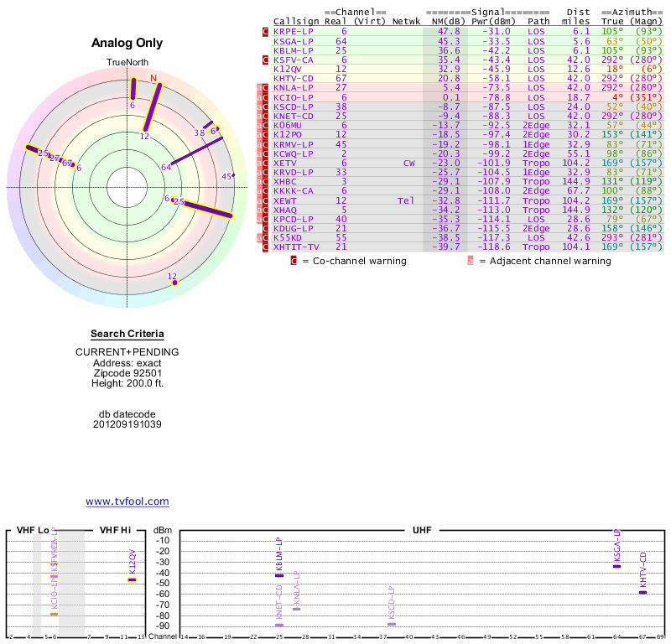
Task: Select the KKKK-CA callsign
Action: tap(293, 191)
